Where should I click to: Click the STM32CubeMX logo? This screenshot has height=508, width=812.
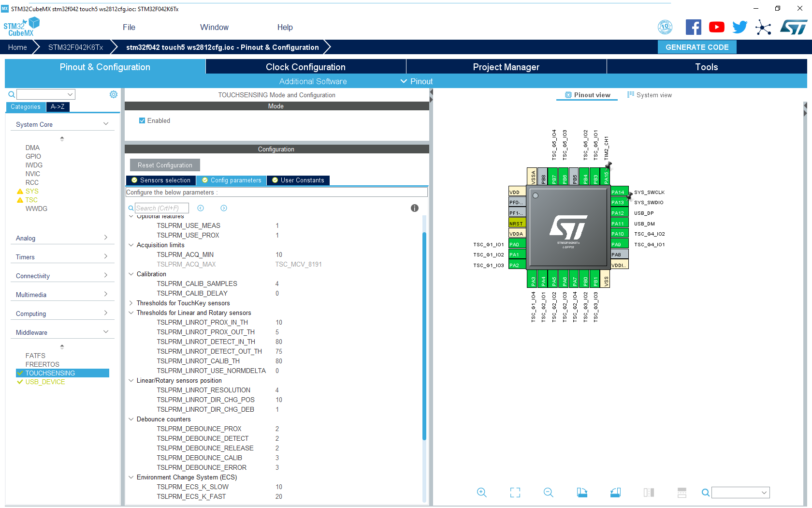point(21,27)
